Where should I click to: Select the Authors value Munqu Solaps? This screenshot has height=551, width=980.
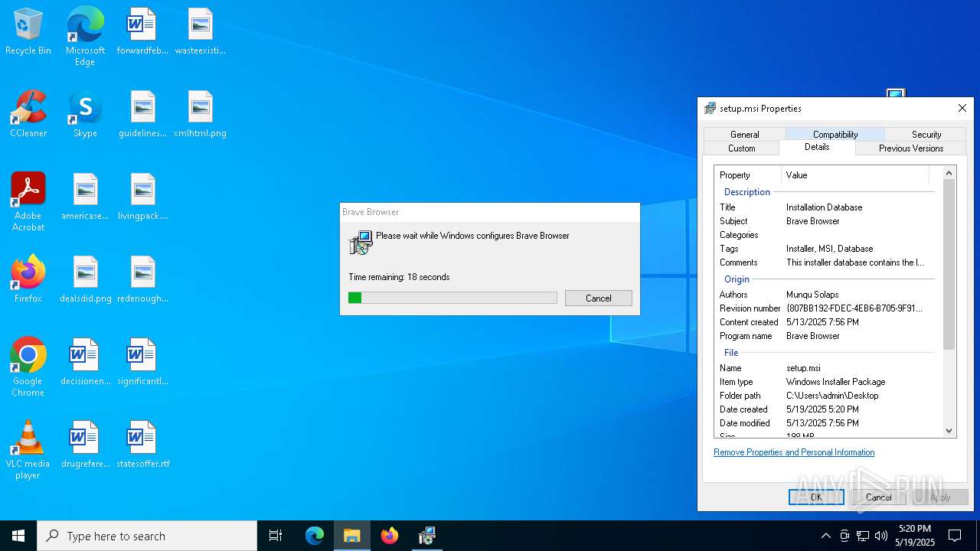click(812, 295)
